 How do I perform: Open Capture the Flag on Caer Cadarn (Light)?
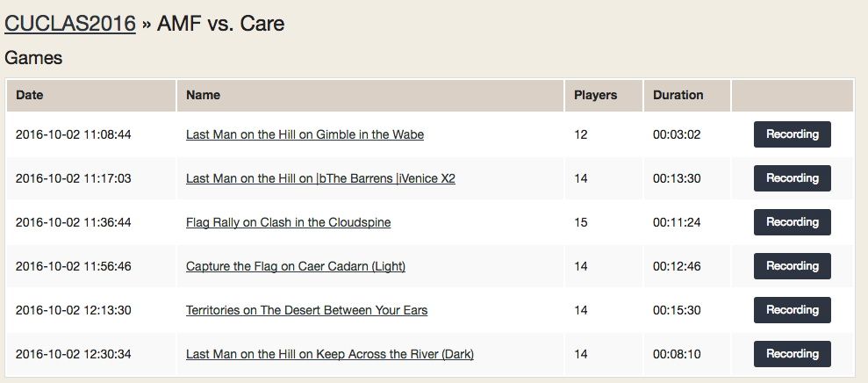tap(295, 266)
